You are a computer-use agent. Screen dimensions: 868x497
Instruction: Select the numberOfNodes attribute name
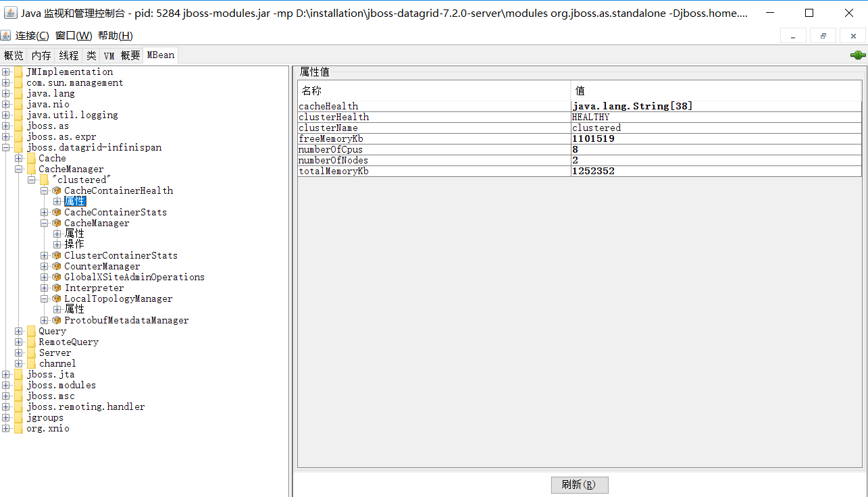tap(434, 161)
